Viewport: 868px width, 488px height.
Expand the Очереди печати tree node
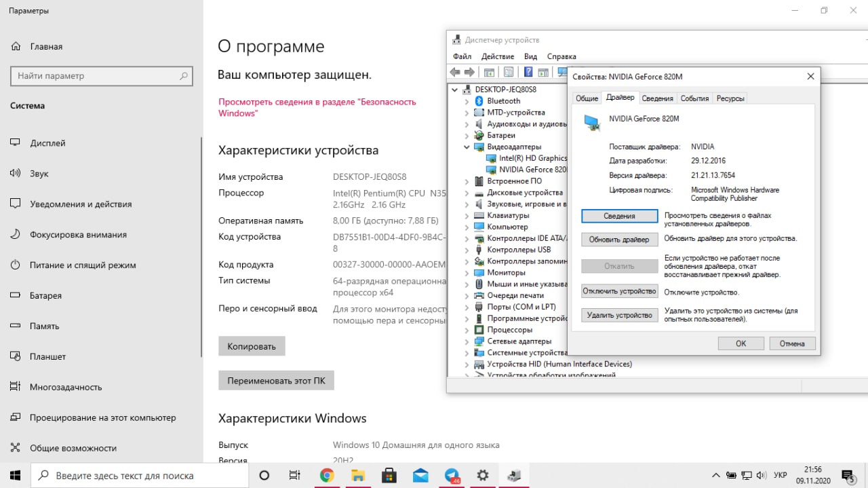[x=467, y=295]
